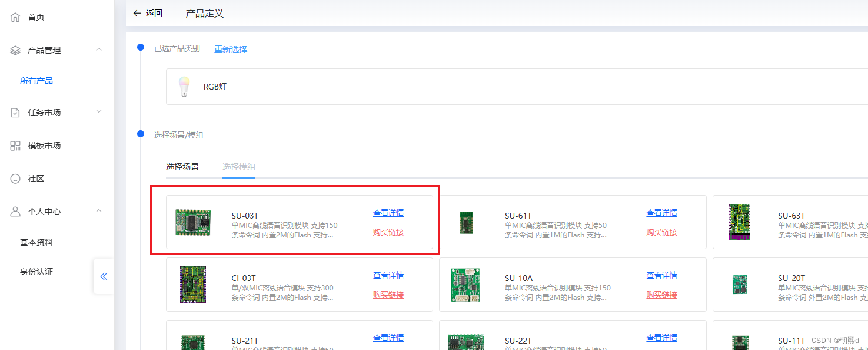Select the SU-21T module name

click(x=245, y=341)
